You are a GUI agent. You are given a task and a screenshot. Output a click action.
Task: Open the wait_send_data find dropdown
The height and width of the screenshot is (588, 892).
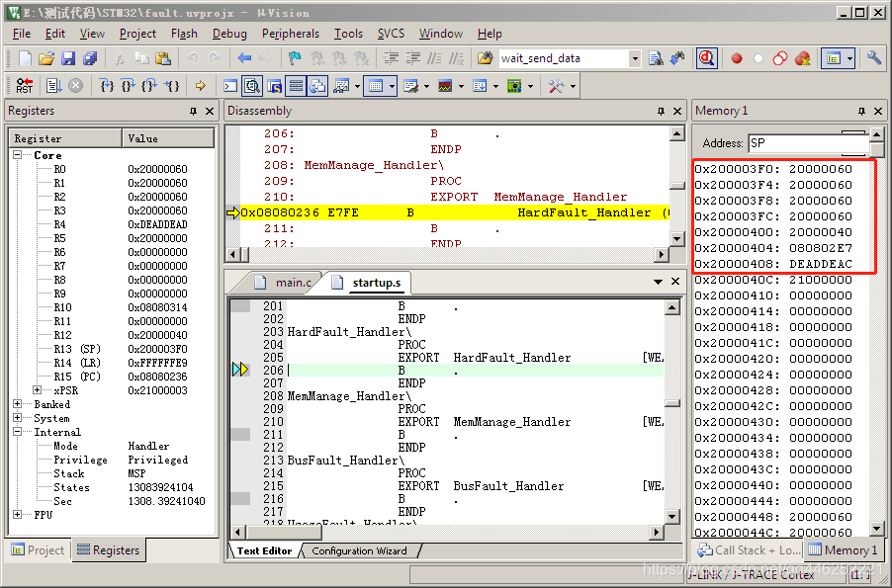point(635,58)
